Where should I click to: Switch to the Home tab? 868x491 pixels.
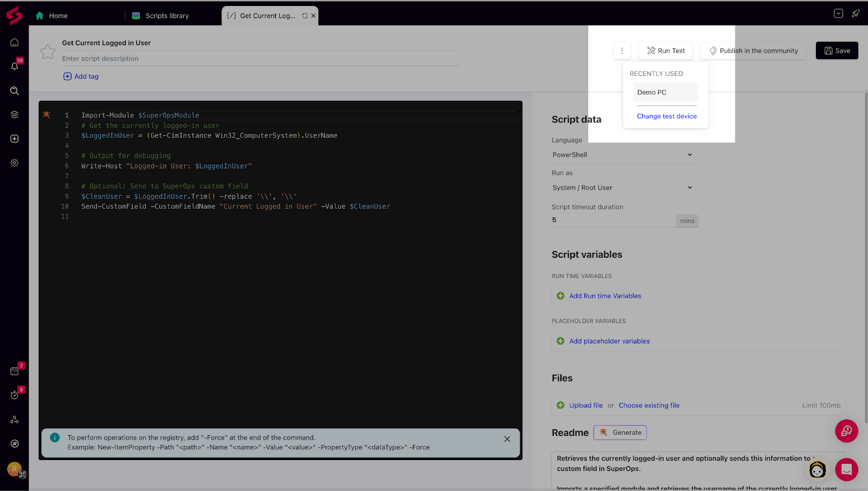click(x=52, y=16)
